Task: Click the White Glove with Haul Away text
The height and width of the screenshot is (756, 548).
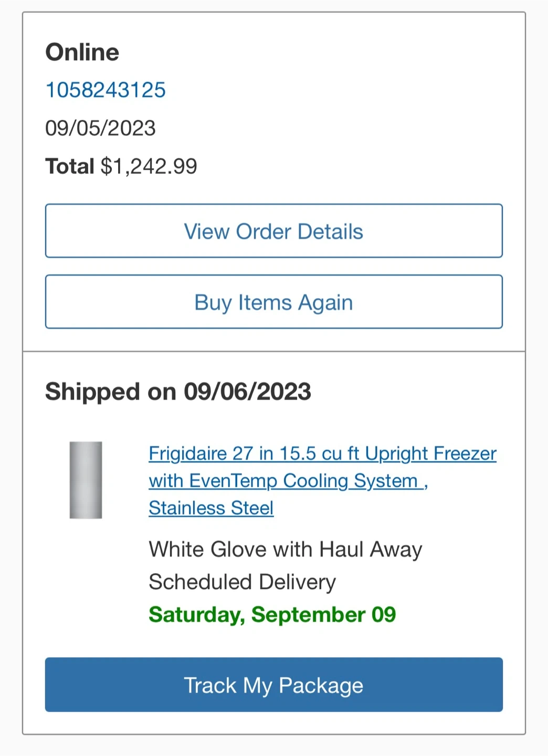Action: 285,550
